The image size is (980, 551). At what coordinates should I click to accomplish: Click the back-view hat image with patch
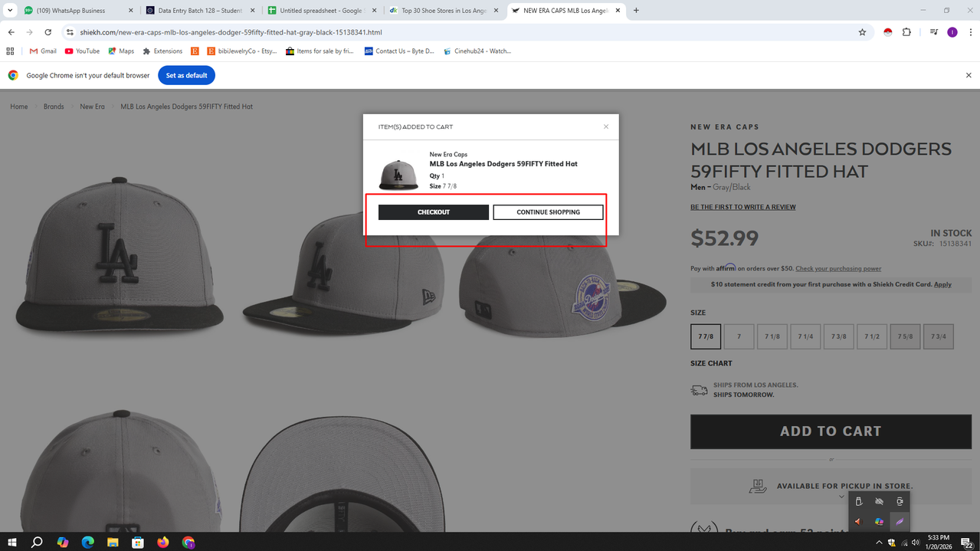tap(562, 284)
